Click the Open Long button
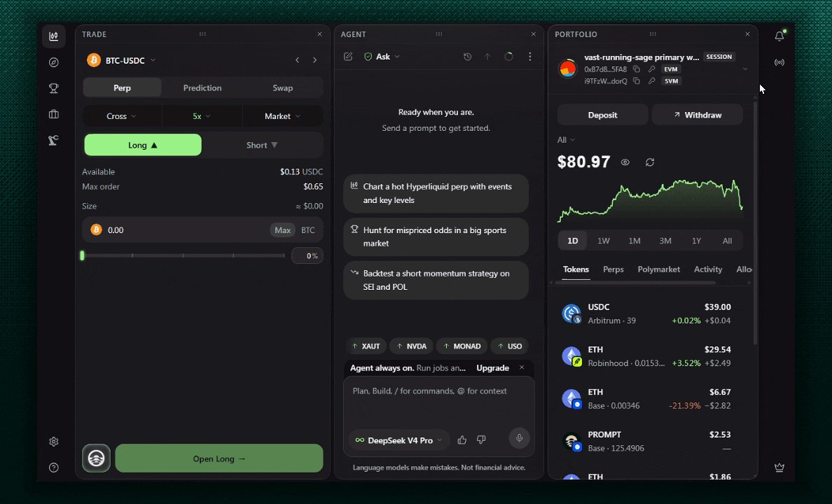Viewport: 832px width, 504px height. [219, 458]
